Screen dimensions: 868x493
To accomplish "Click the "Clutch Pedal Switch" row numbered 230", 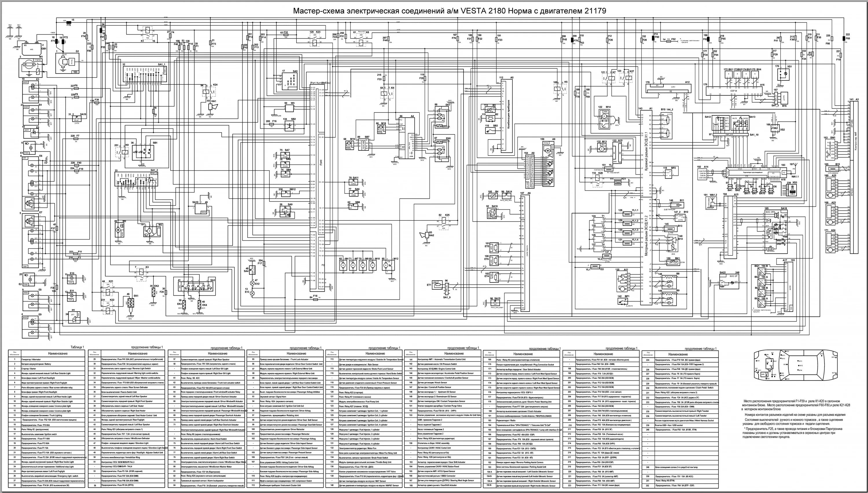I will (680, 388).
